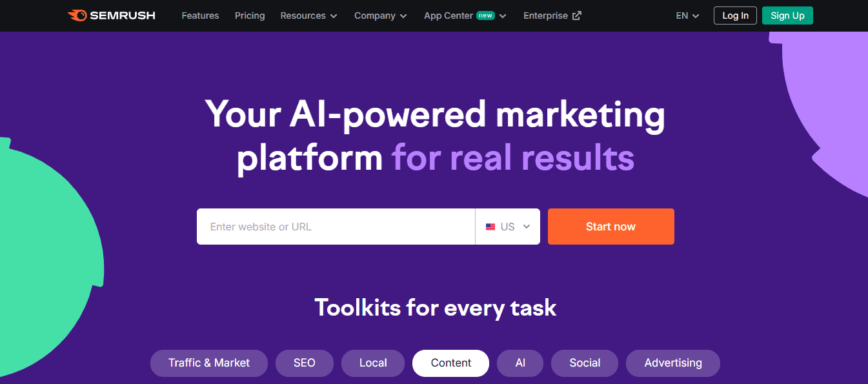Open the EN language selector

pos(687,15)
